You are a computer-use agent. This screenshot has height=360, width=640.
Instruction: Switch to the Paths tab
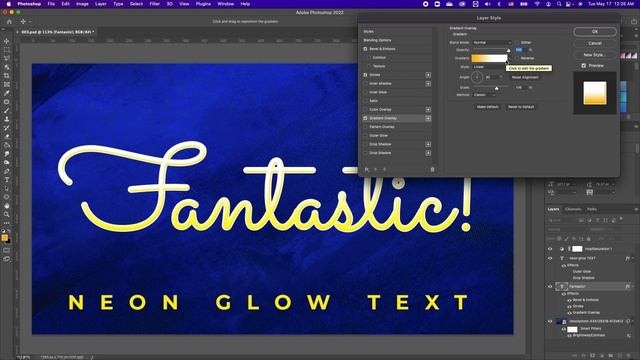point(592,209)
